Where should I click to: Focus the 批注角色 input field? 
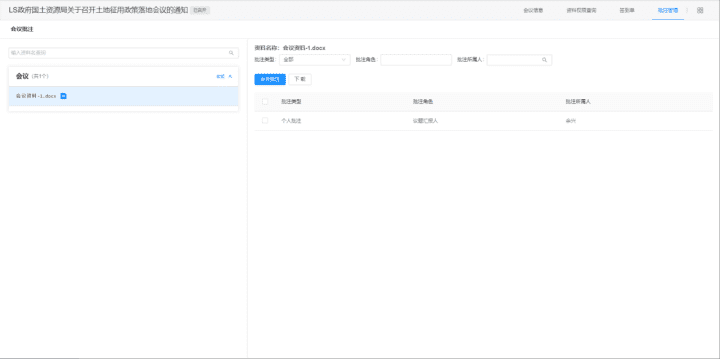pos(416,60)
